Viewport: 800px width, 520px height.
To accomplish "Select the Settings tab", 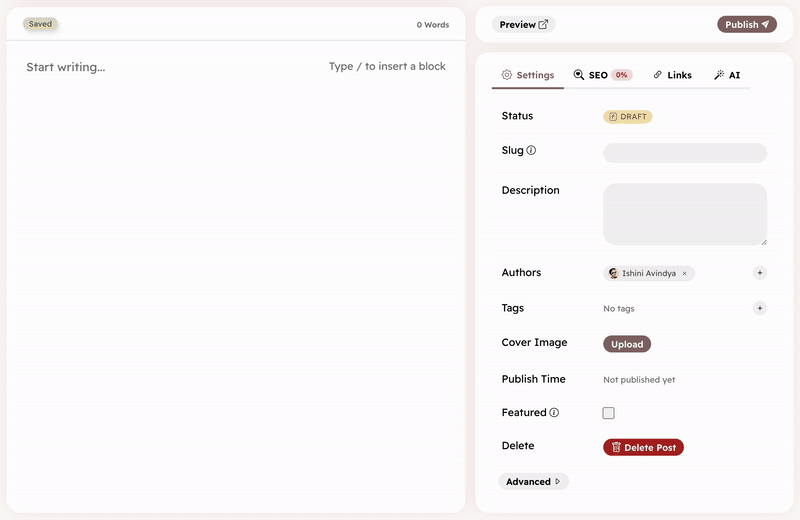I will click(527, 75).
